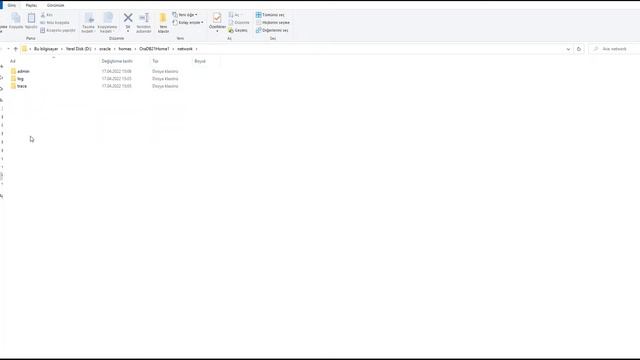640x360 pixels.
Task: Switch to the Giriş ribbon tab
Action: tap(11, 5)
